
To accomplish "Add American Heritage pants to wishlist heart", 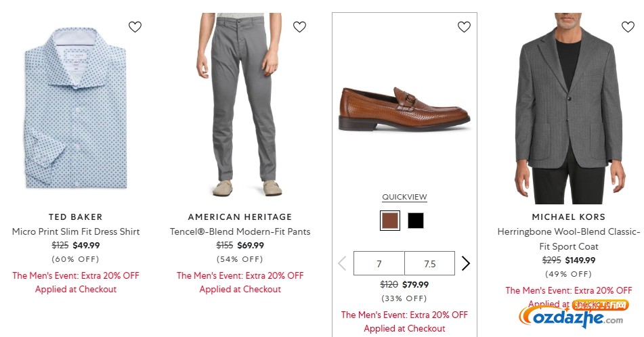I will coord(299,27).
